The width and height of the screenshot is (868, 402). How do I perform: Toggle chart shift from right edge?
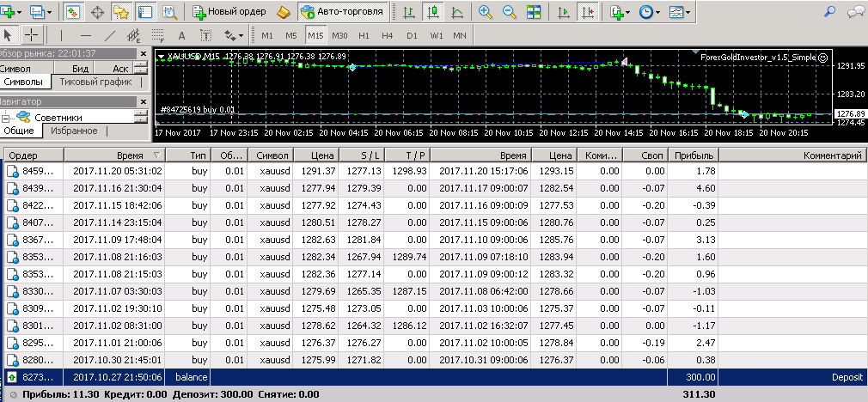click(587, 11)
